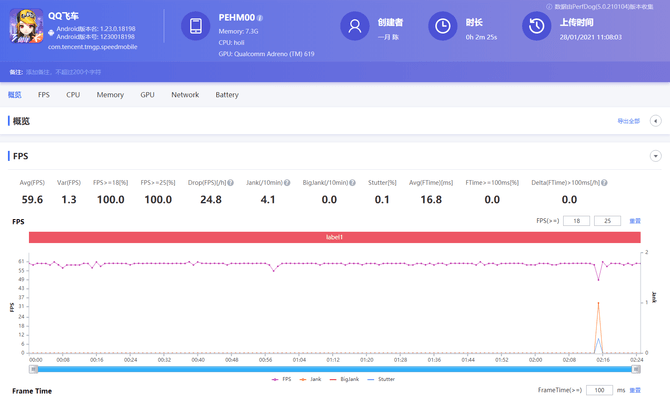Open the 概览 tab
This screenshot has width=670, height=396.
coord(15,95)
